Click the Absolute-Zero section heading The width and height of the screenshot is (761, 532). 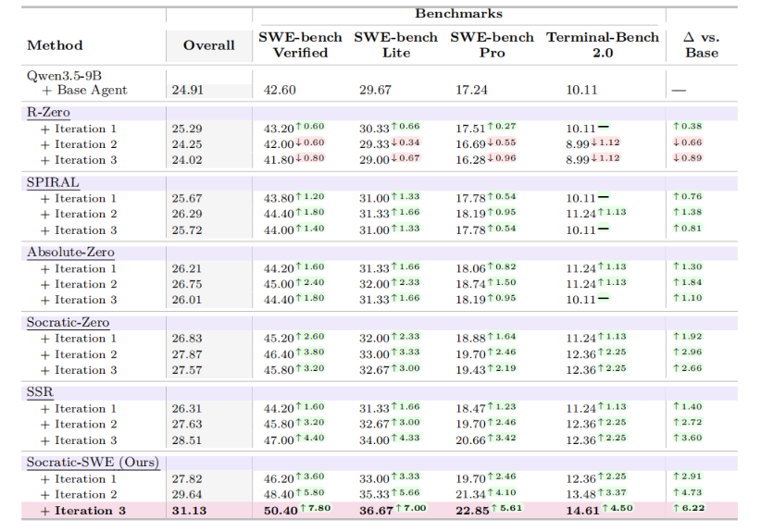point(70,253)
